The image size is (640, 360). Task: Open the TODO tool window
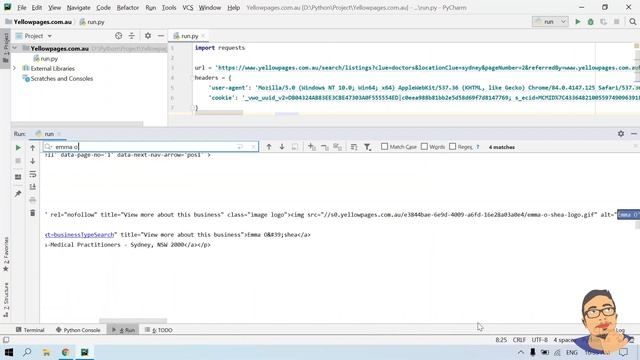coord(158,330)
